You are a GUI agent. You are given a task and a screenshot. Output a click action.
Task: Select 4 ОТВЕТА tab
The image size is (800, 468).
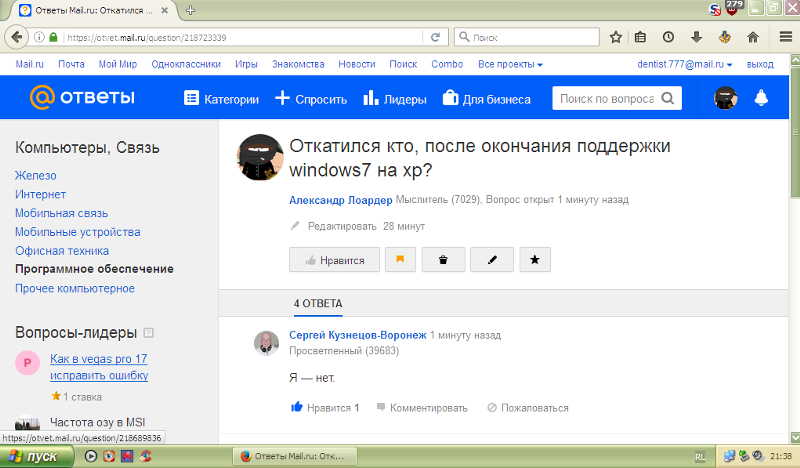[x=318, y=304]
